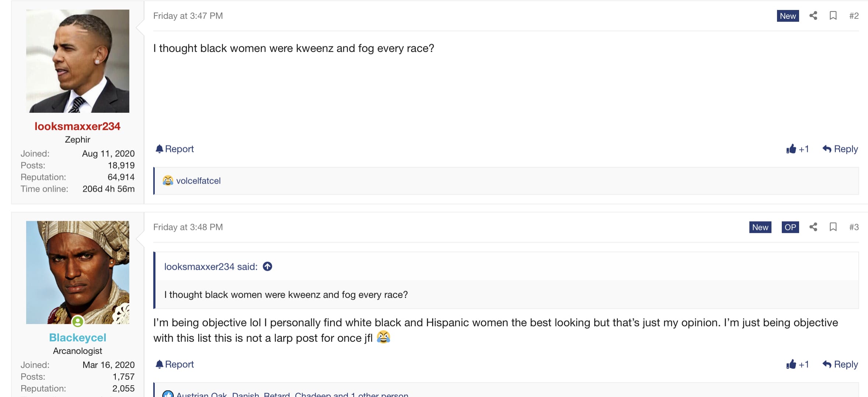
Task: Bookmark post #2
Action: coord(833,15)
